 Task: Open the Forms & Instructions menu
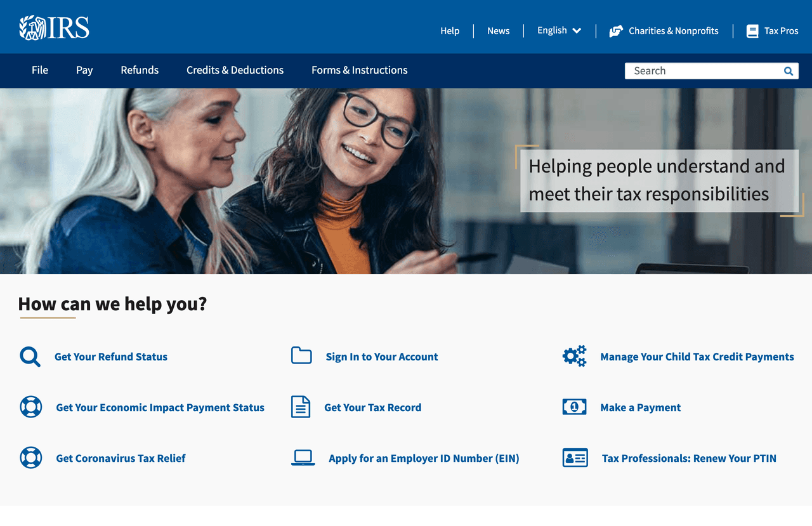[359, 70]
